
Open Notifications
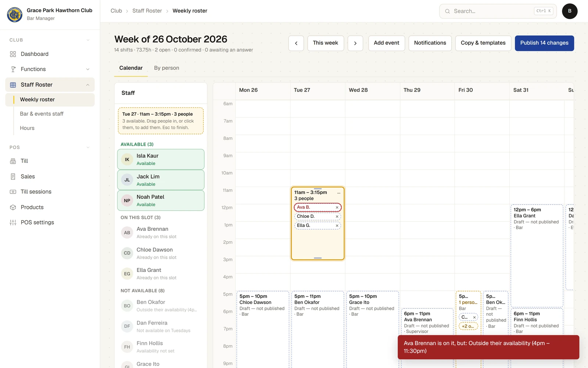430,43
